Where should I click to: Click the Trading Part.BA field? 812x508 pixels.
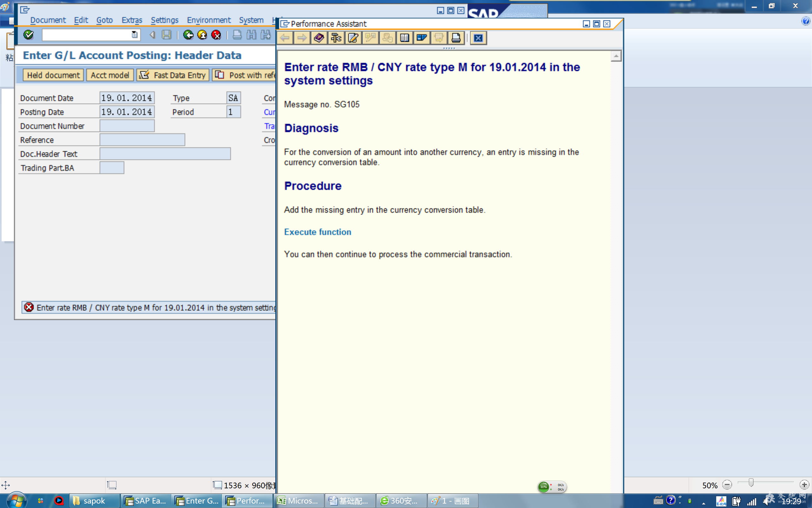[112, 168]
